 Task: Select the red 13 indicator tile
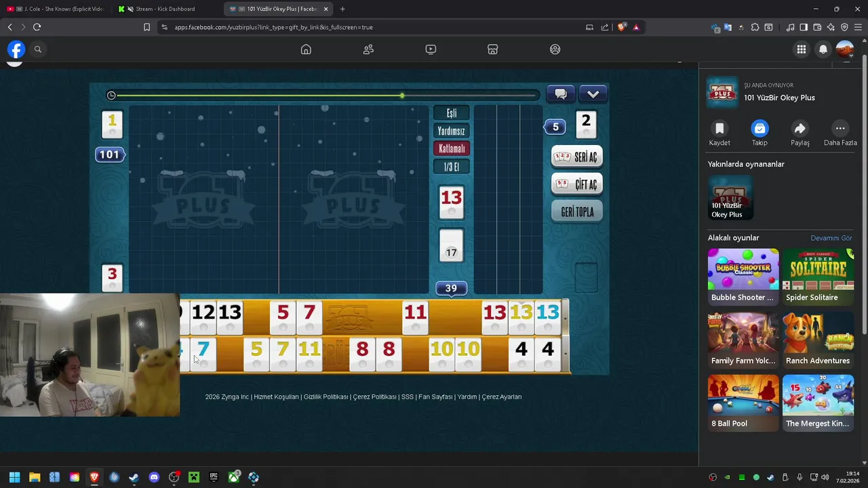coord(452,202)
